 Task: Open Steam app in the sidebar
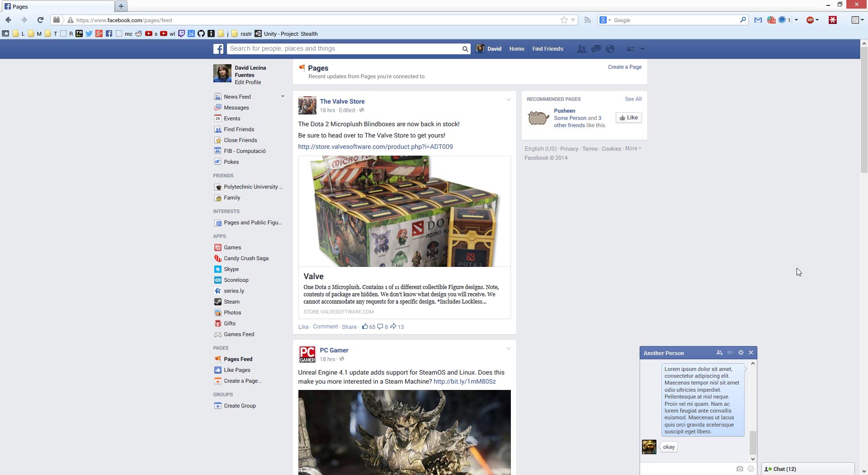click(x=231, y=302)
